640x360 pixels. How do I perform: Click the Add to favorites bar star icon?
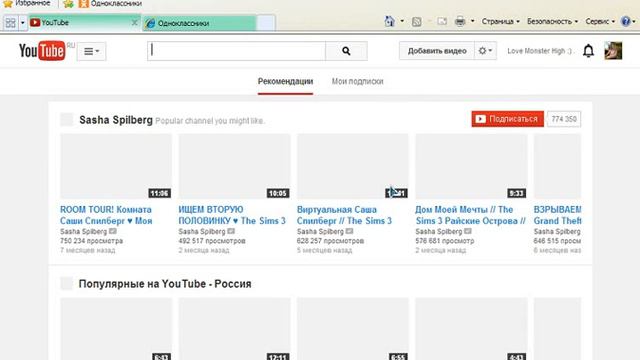coord(69,4)
